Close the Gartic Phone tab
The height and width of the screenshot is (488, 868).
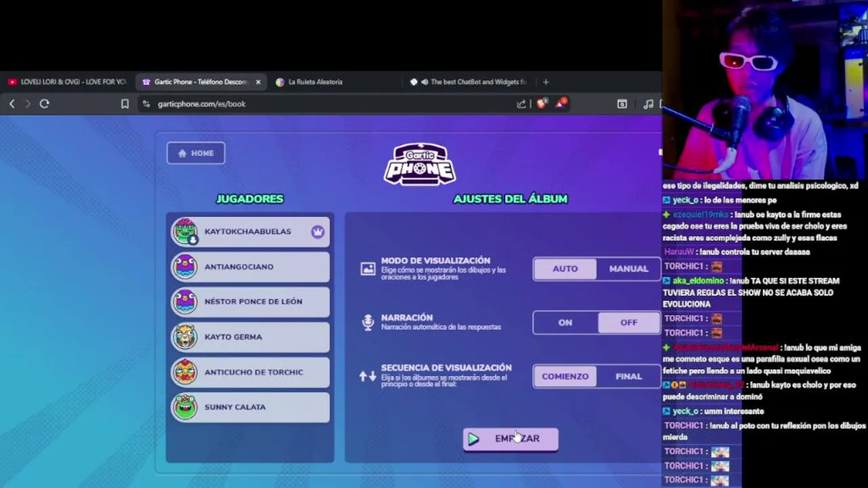click(258, 82)
